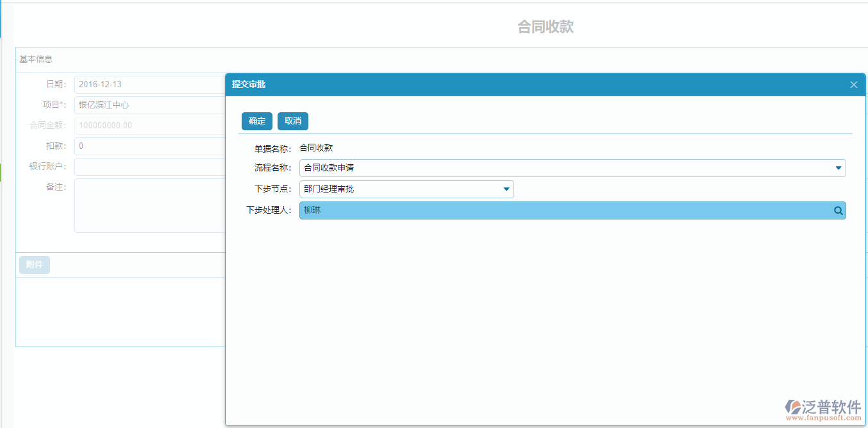Click the green sidebar tab on left edge
The width and height of the screenshot is (868, 428).
tap(2, 172)
